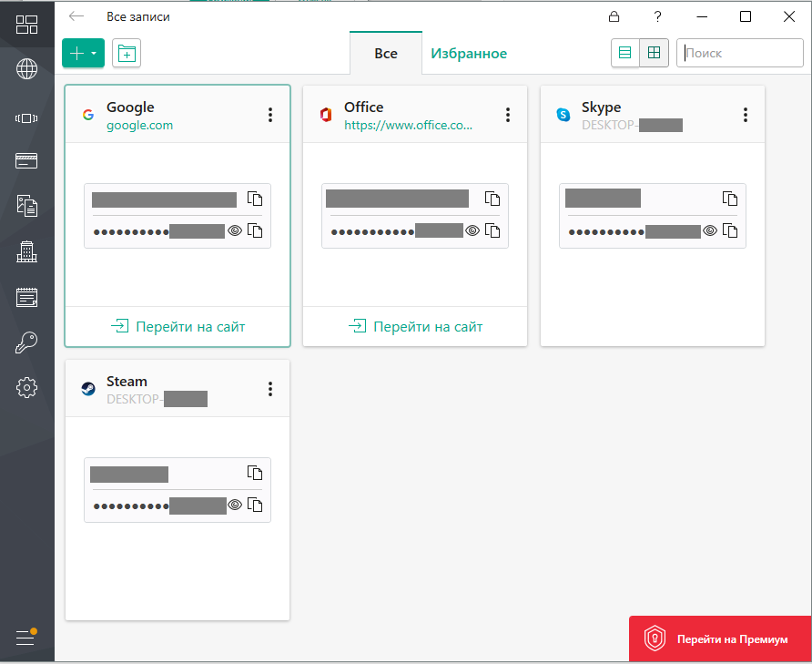Image resolution: width=812 pixels, height=664 pixels.
Task: Open help via question mark icon
Action: coord(657,16)
